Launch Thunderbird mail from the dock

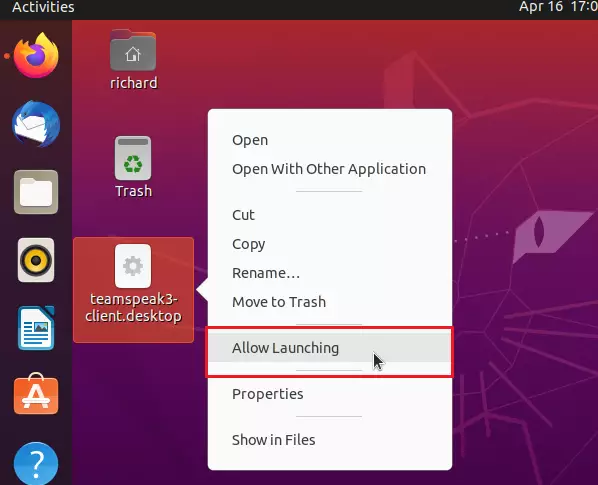click(36, 124)
